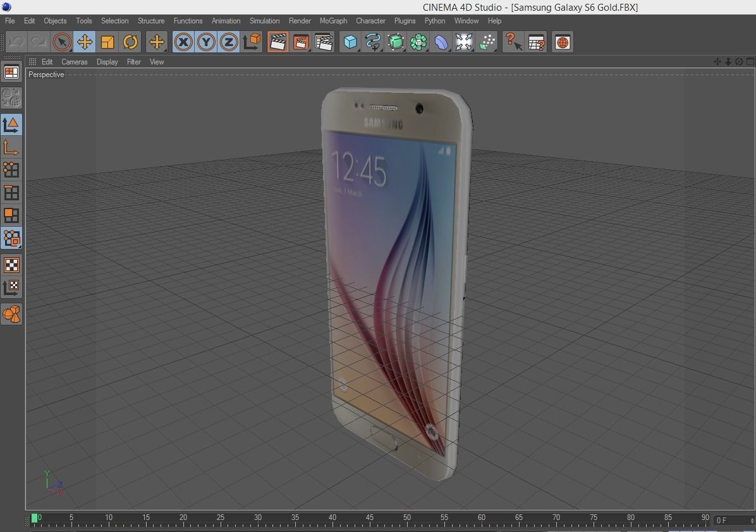Open the viewport View menu
Image resolution: width=756 pixels, height=532 pixels.
(157, 62)
